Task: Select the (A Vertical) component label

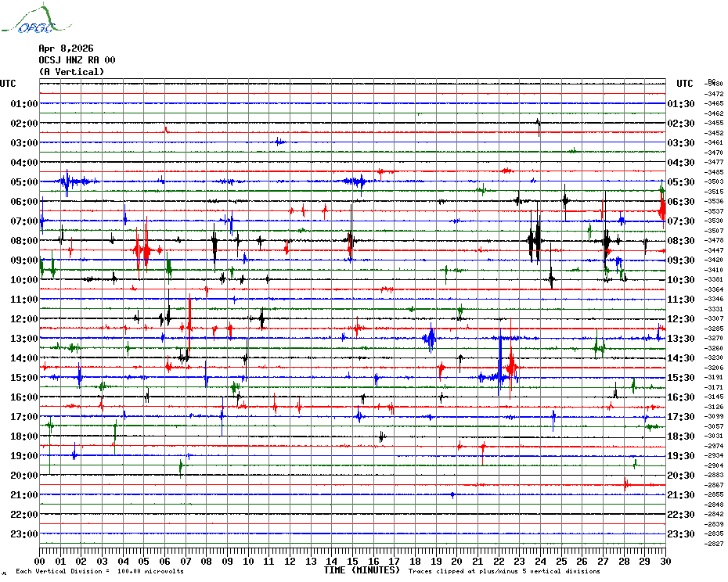Action: pyautogui.click(x=71, y=72)
